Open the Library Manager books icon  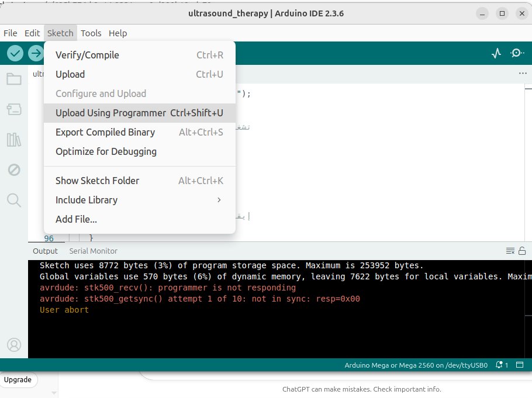[x=14, y=140]
